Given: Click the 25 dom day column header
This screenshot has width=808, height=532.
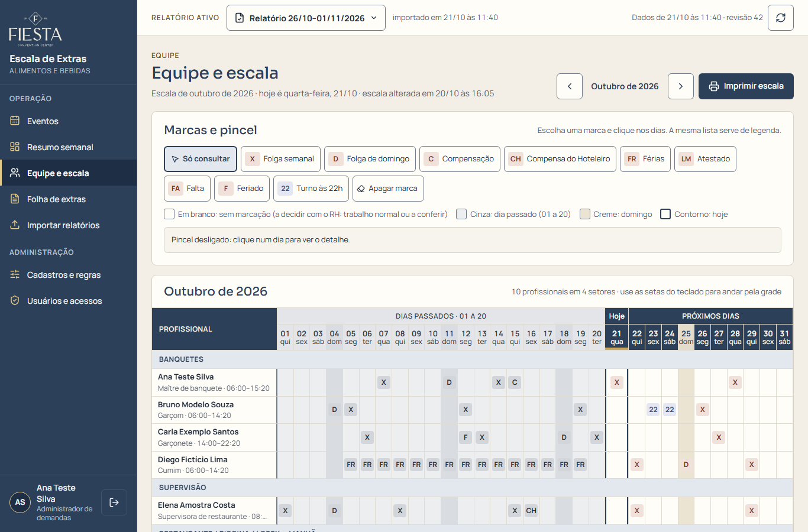Looking at the screenshot, I should [686, 337].
